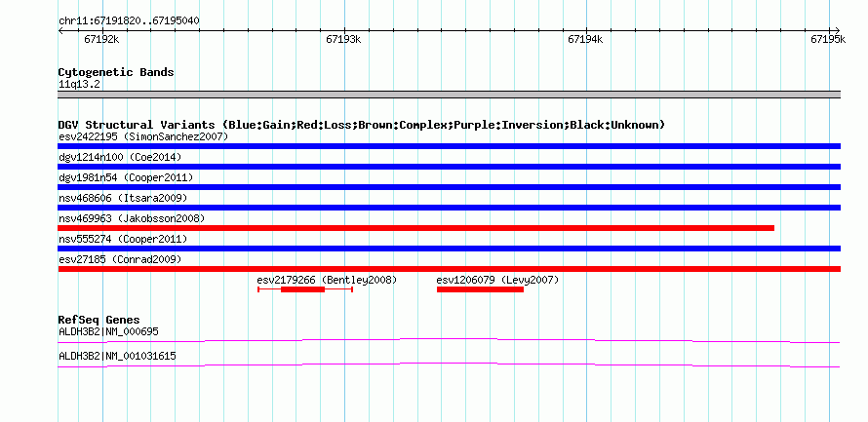Screen dimensions: 868x422
Task: Click the esv2179266 (Bentley2008) red feature glyph
Action: point(305,289)
